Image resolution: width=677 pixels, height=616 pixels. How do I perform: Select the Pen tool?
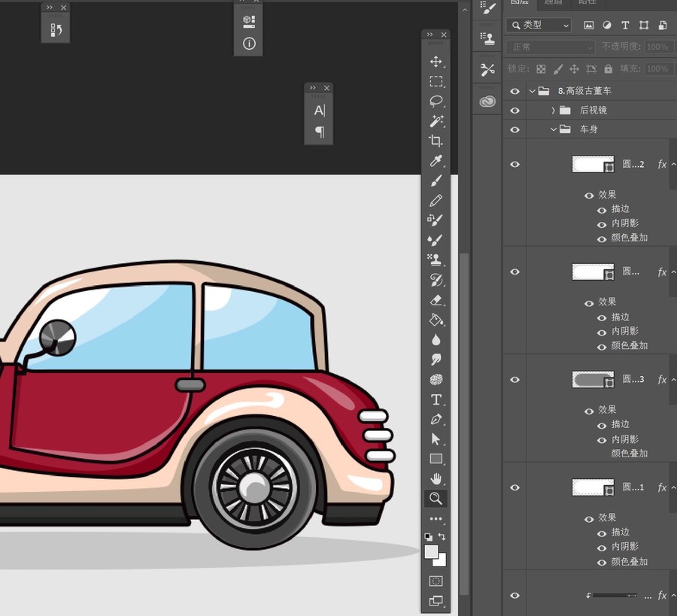(x=436, y=419)
